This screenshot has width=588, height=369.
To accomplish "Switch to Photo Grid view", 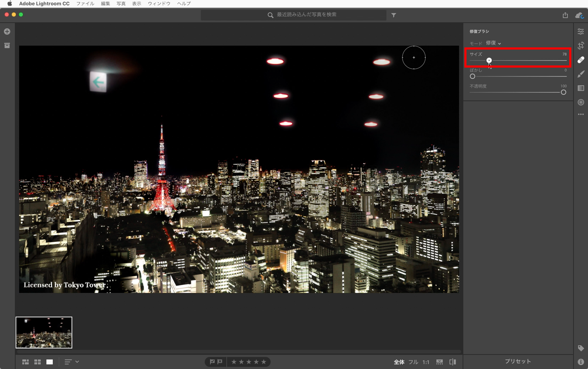I will click(26, 362).
